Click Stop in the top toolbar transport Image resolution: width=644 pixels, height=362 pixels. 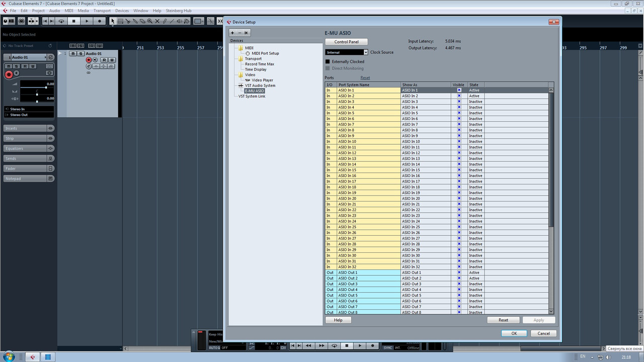point(74,21)
